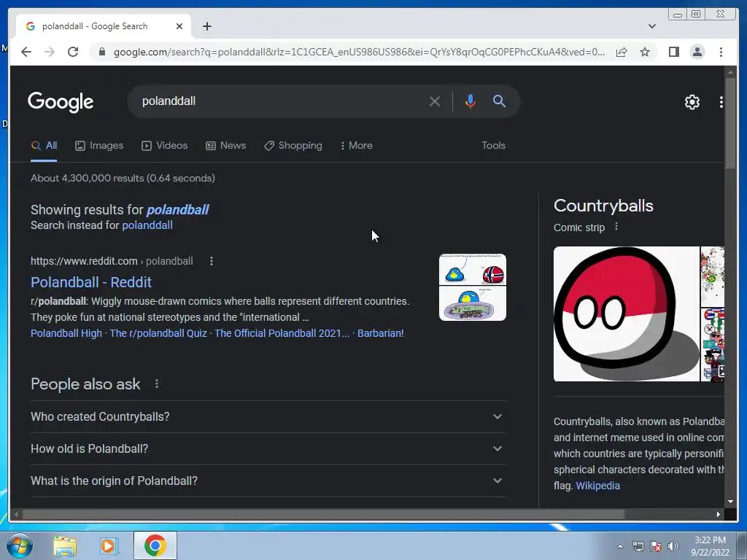
Task: Open The Official Polandball 2021 sitelink
Action: coord(282,333)
